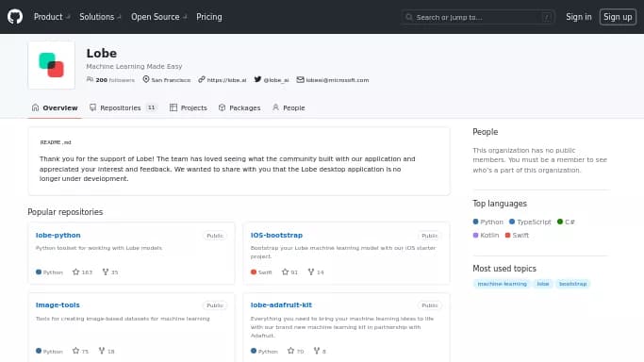This screenshot has height=362, width=644.
Task: Open the image-tools repository
Action: pyautogui.click(x=58, y=304)
